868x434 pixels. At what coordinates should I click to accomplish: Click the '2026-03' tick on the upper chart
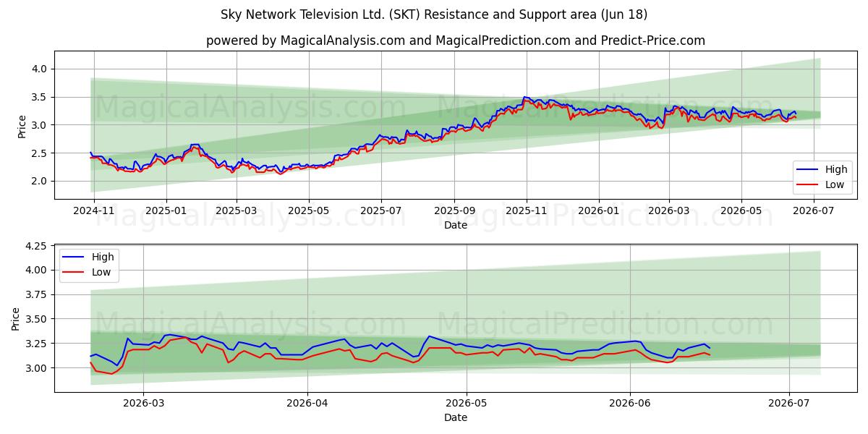click(x=669, y=210)
